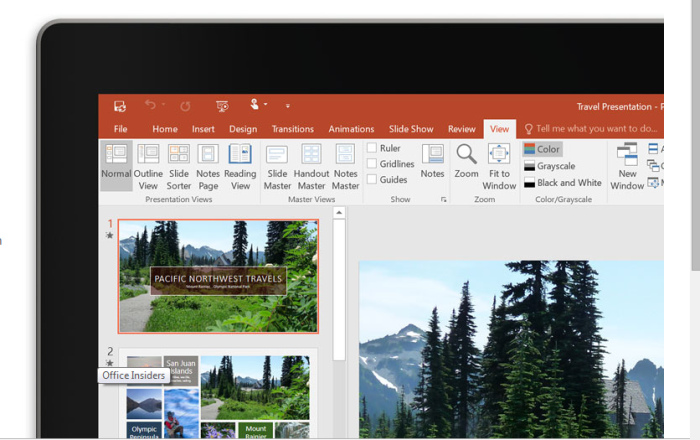The image size is (700, 440).
Task: Click the New Window button
Action: point(627,166)
